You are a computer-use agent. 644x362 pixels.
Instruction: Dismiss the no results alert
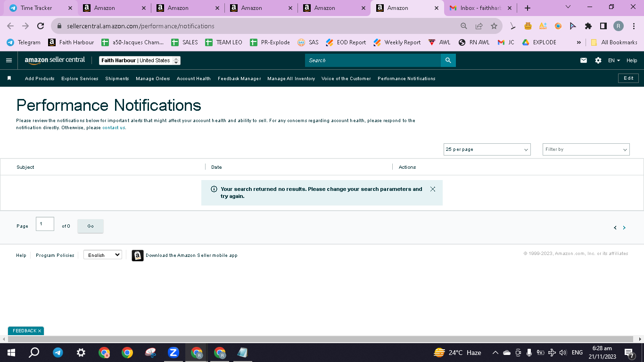tap(433, 189)
